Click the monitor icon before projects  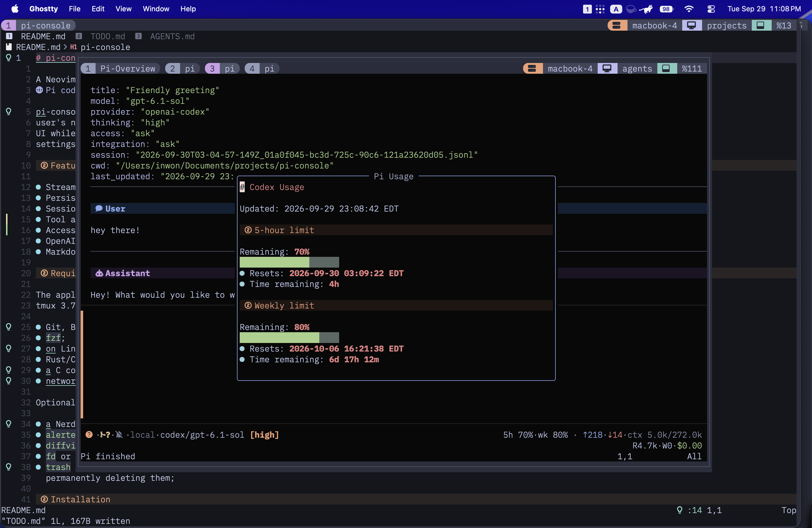[x=692, y=26]
